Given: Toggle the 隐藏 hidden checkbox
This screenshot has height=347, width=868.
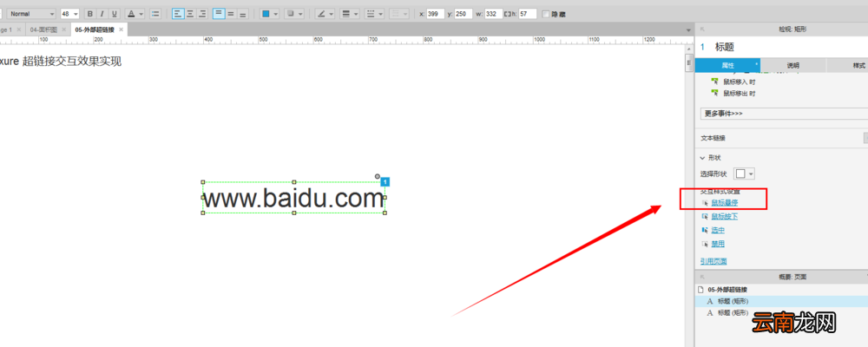Looking at the screenshot, I should pyautogui.click(x=546, y=14).
